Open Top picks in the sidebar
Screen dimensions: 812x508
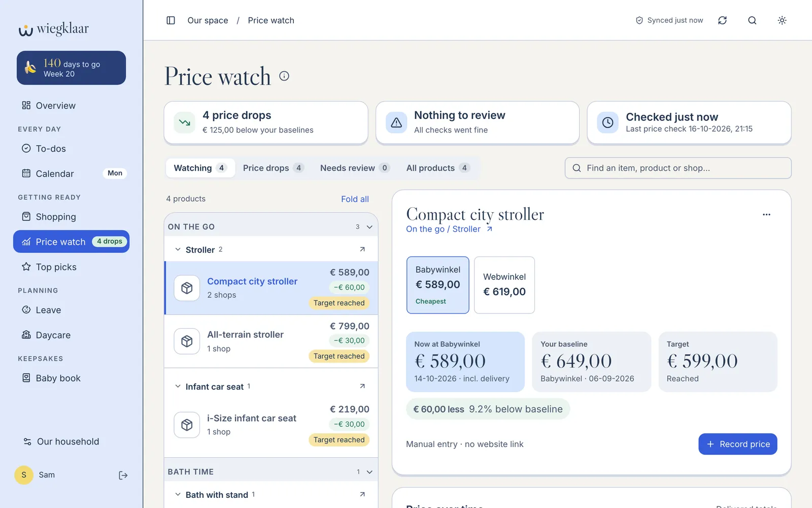point(71,267)
